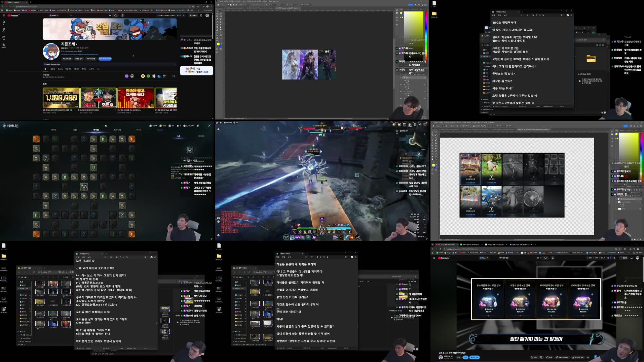Open the 편집 menu in the Notepad window
Screen dimensions: 644x362
click(499, 15)
